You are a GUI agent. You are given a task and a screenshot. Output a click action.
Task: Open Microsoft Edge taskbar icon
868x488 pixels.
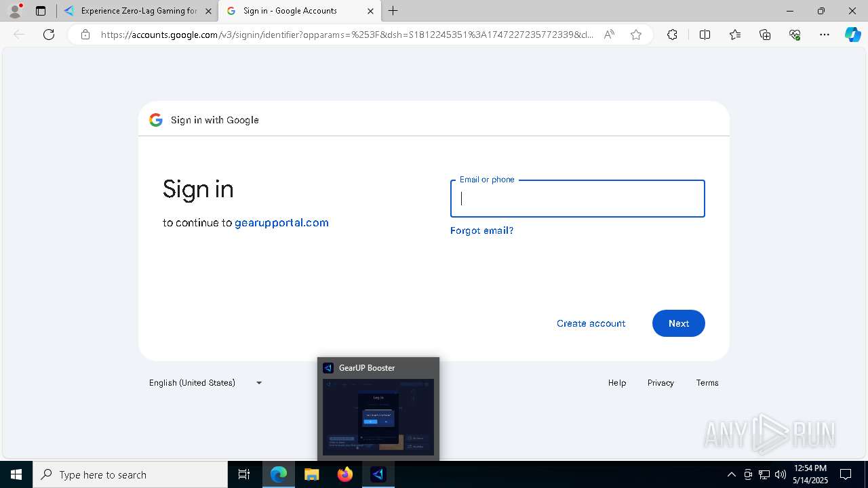click(x=279, y=474)
